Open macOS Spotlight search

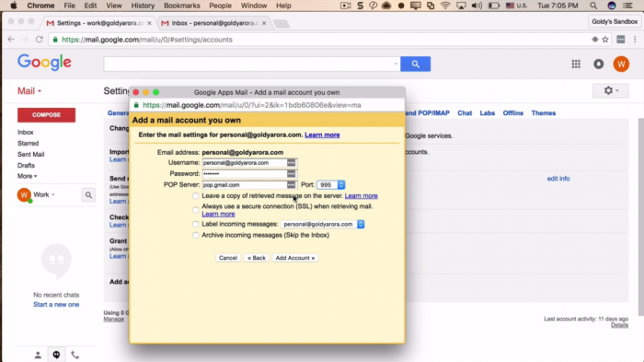tap(593, 6)
